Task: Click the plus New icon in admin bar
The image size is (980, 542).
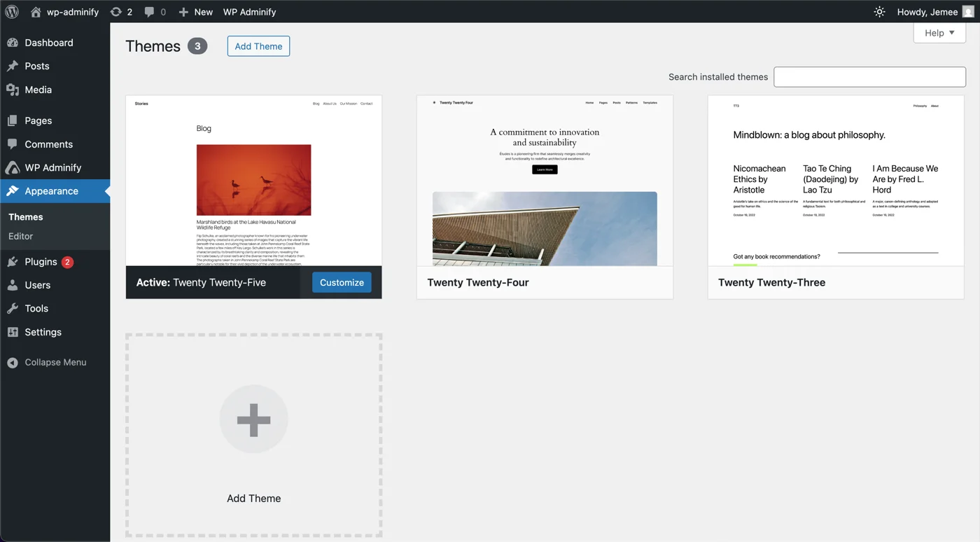Action: (183, 12)
